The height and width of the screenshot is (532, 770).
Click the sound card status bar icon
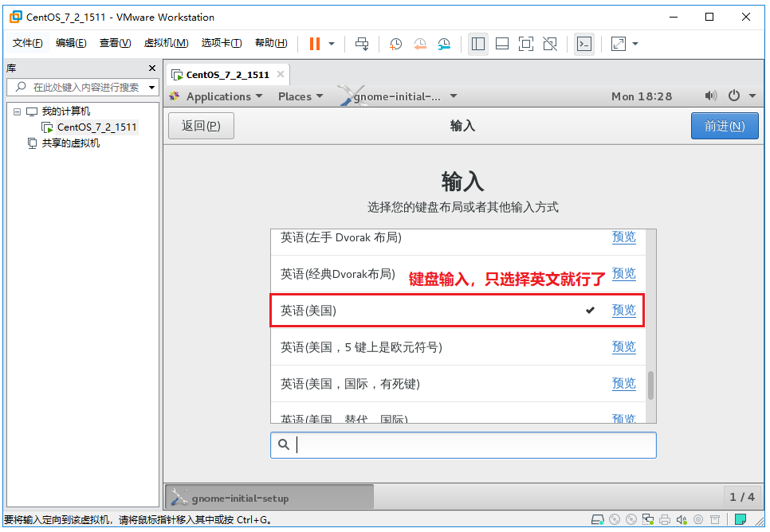pos(682,520)
